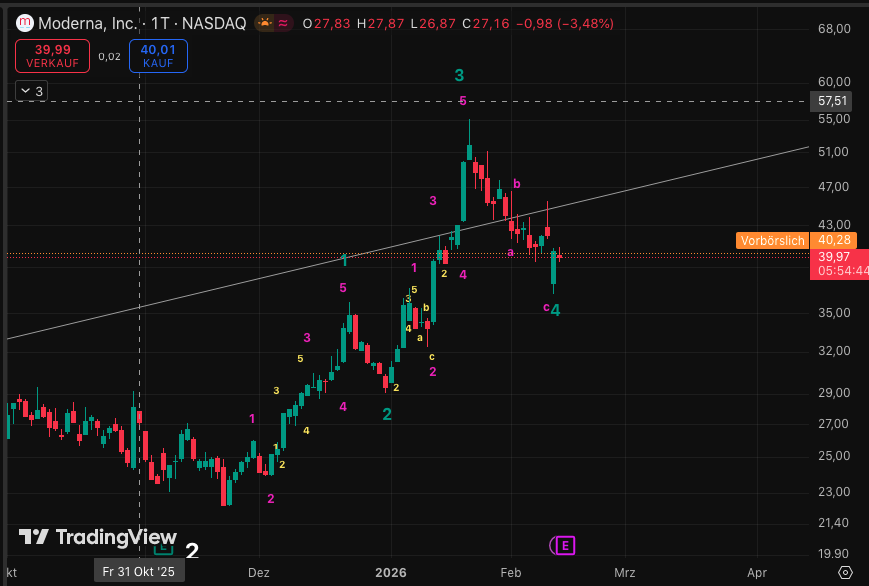Open chart settings gear in bottom-right corner
Screen dimensions: 869x586
(x=845, y=572)
